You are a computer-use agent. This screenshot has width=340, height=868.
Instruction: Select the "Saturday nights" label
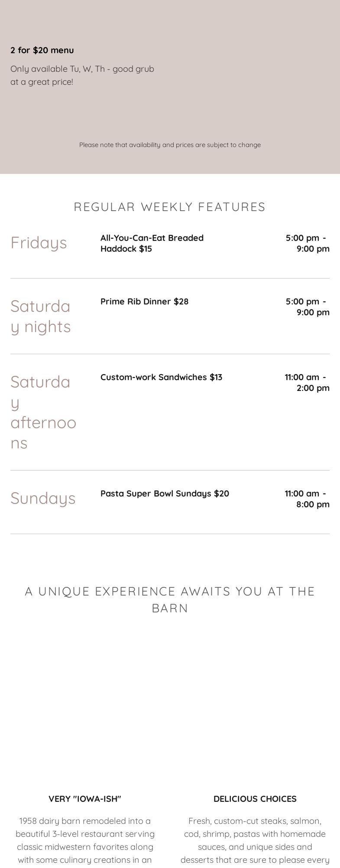40,316
